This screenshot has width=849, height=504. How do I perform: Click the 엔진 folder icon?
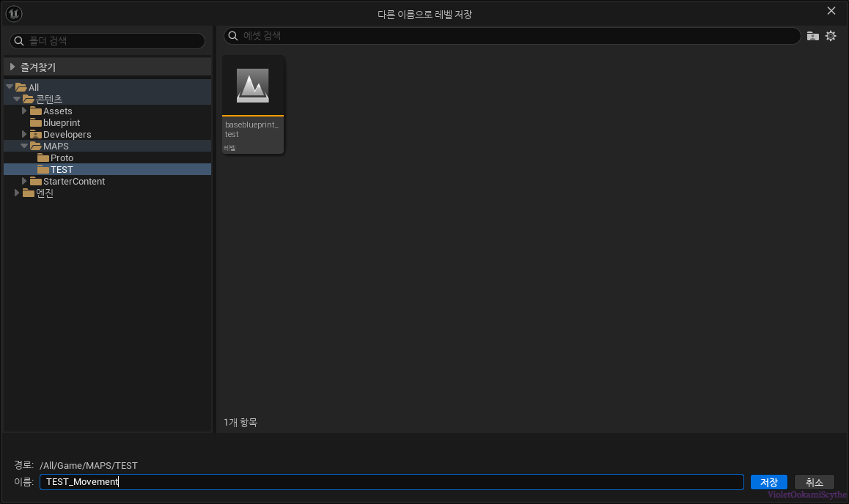point(29,193)
